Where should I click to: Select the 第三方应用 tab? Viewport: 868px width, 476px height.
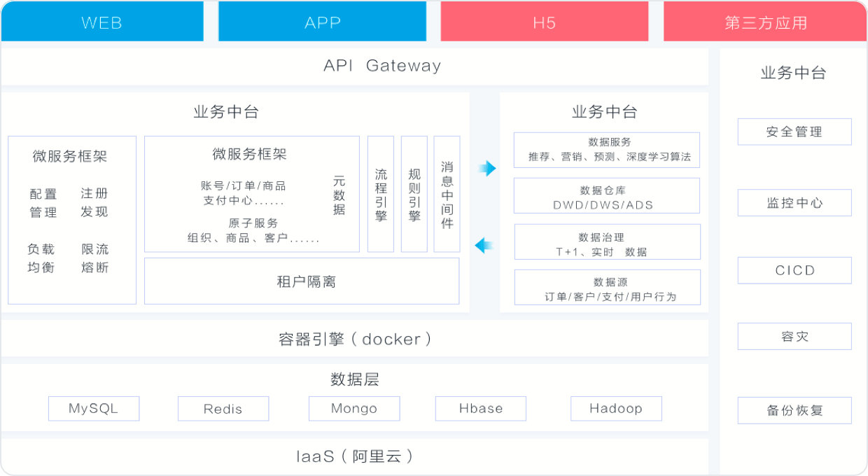click(765, 22)
